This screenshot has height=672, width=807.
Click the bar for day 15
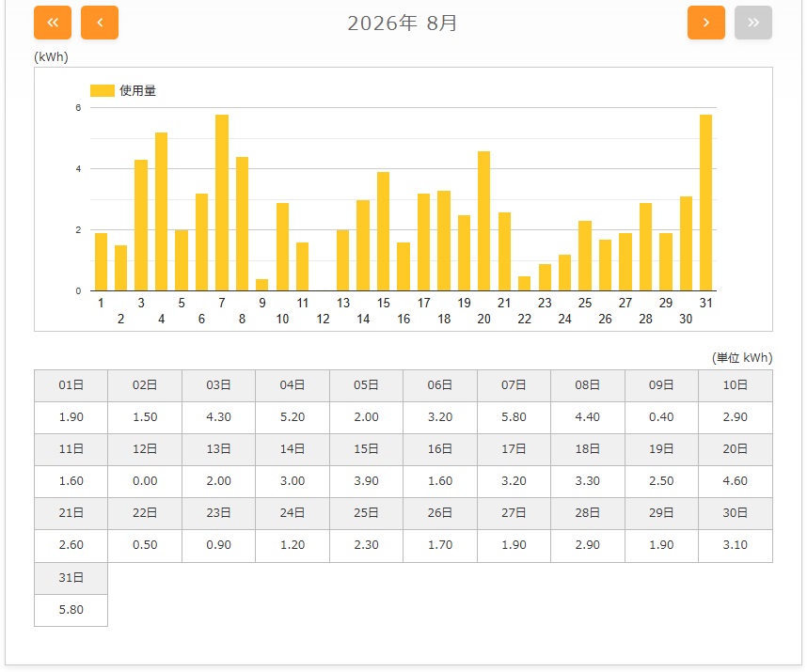point(383,231)
